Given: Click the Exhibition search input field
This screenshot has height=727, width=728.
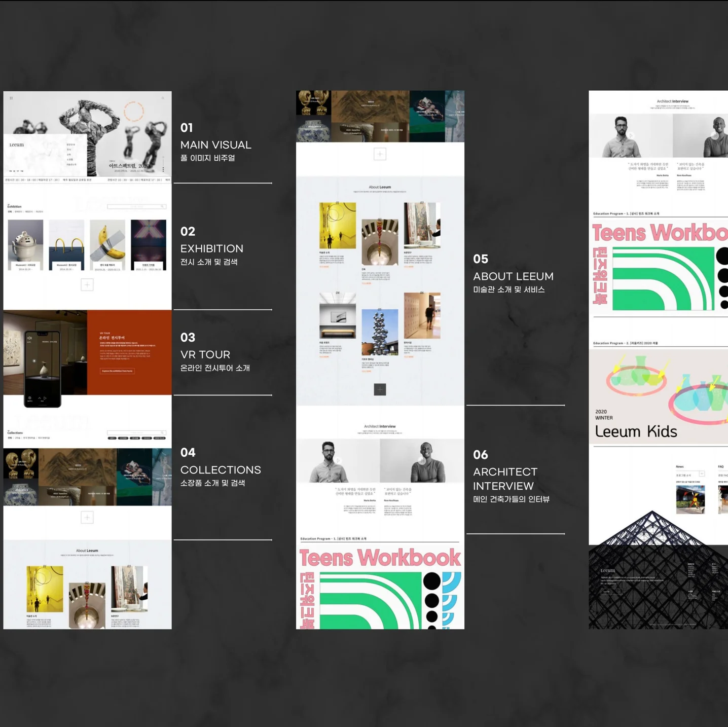Looking at the screenshot, I should [136, 206].
